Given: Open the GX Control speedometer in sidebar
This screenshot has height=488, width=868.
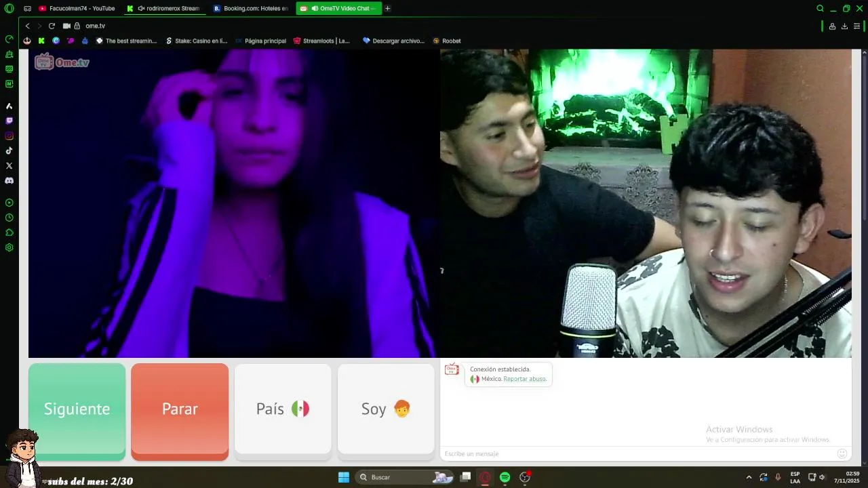Looking at the screenshot, I should pos(9,39).
